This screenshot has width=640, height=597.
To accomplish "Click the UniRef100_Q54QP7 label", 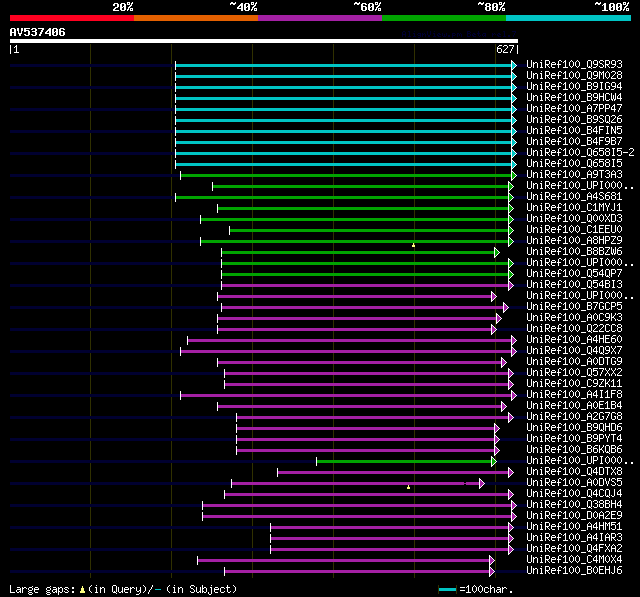I will [x=574, y=274].
